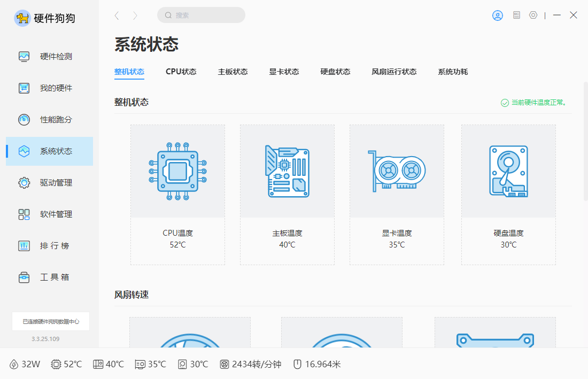This screenshot has height=379, width=588.
Task: Click the version number 3.3.25.109
Action: [45, 339]
